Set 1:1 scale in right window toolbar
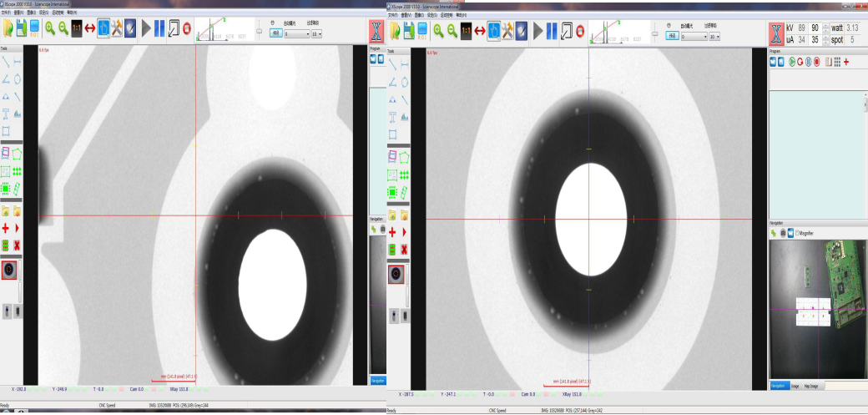 point(466,31)
